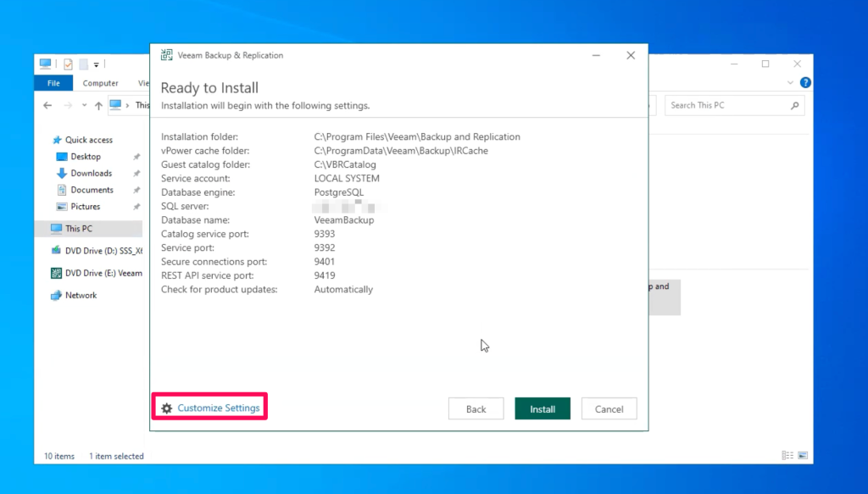
Task: Click the This PC icon in Explorer's title bar
Action: click(x=46, y=64)
